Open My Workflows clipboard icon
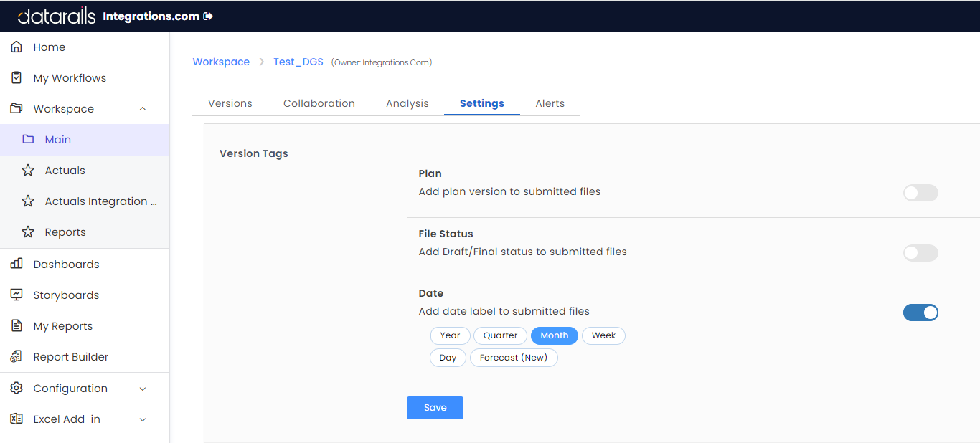The height and width of the screenshot is (443, 980). 17,78
